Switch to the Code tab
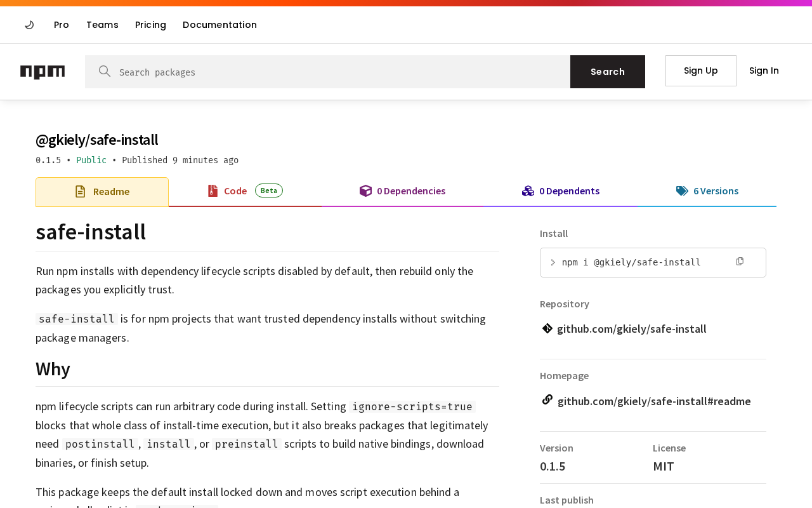The image size is (812, 508). (x=245, y=191)
